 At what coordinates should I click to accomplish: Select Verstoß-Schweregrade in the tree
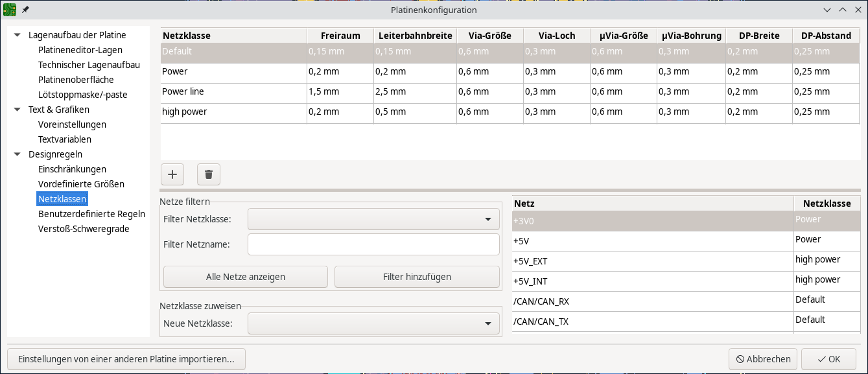pyautogui.click(x=84, y=229)
